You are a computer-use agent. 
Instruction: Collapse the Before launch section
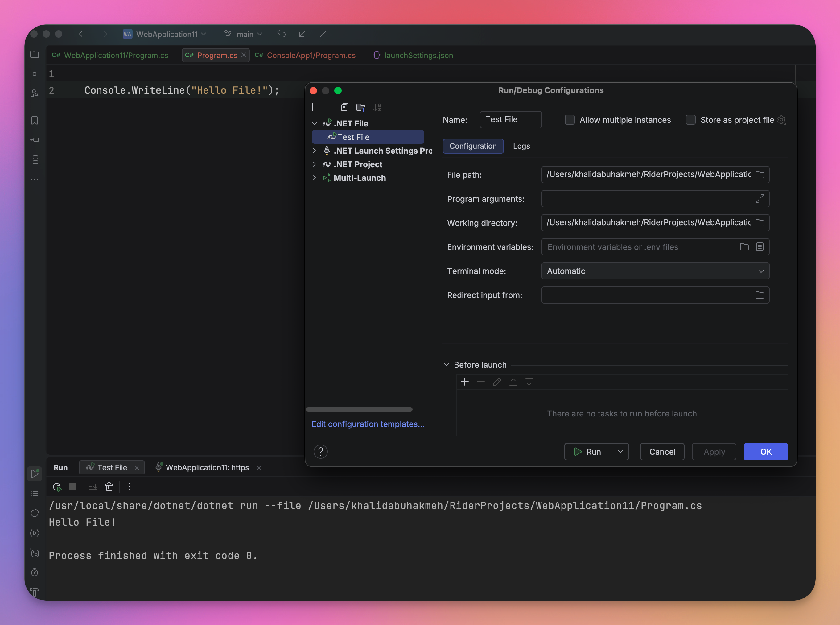446,365
